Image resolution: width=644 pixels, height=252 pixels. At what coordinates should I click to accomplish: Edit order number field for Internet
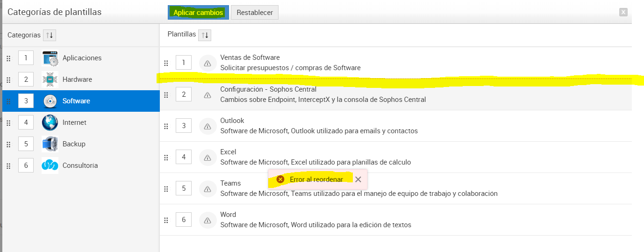pos(26,122)
